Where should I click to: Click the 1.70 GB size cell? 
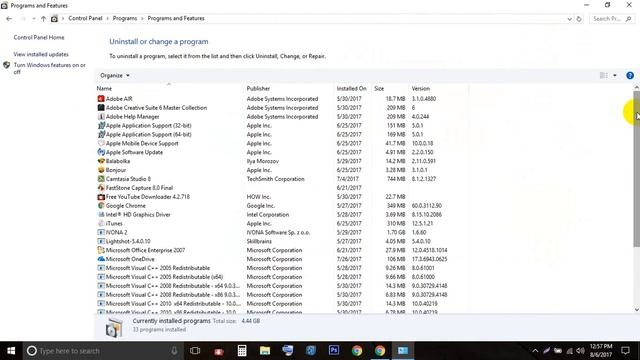[x=396, y=232]
